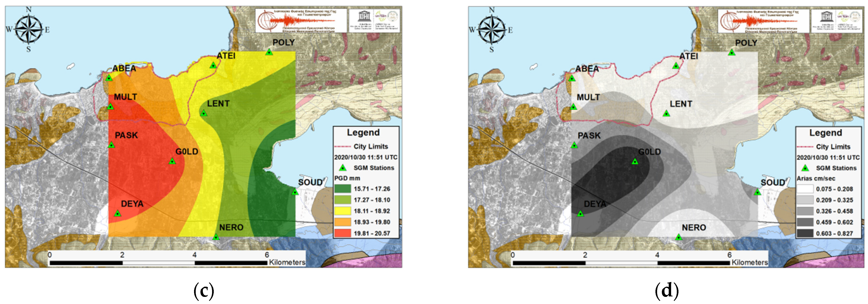Click red 19.81 - 20.57 PGD legend swatch
The height and width of the screenshot is (304, 868).
[342, 233]
